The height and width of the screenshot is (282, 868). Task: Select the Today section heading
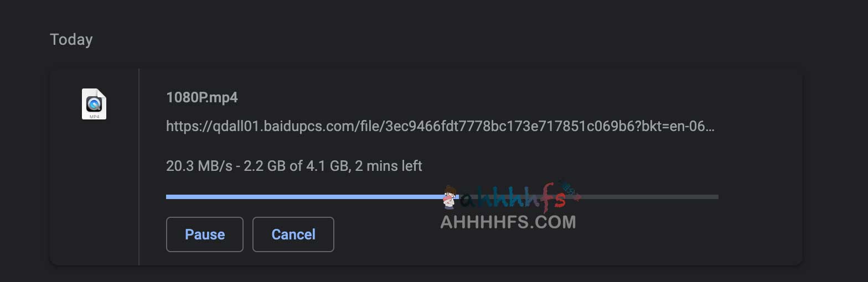point(71,40)
